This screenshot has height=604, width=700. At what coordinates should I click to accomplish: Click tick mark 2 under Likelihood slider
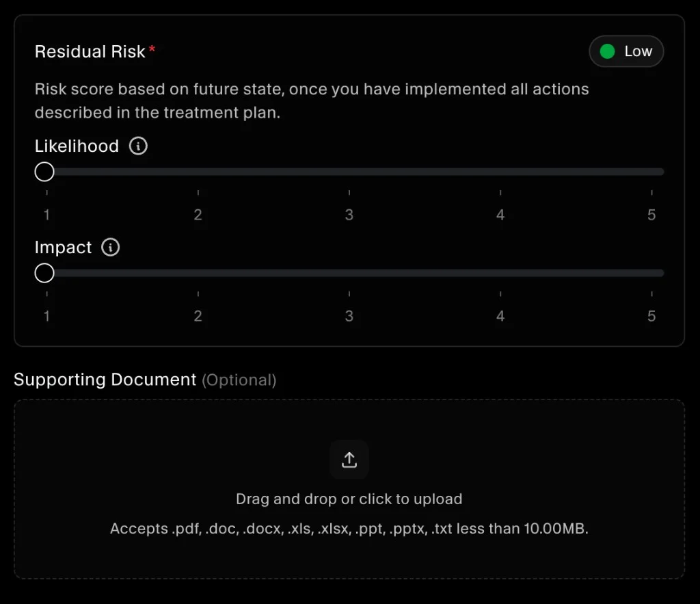click(x=198, y=192)
